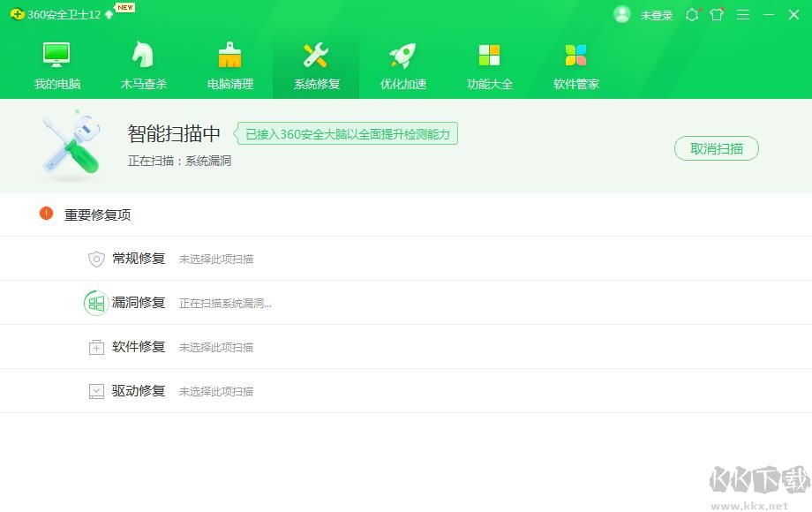Click 取消扫描 to cancel scanning

click(716, 148)
